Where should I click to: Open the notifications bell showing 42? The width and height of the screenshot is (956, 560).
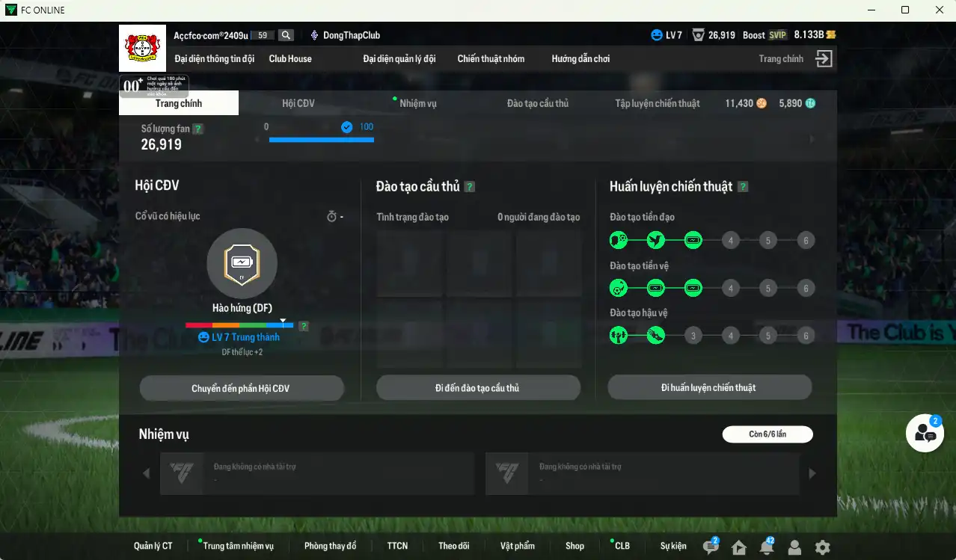767,547
